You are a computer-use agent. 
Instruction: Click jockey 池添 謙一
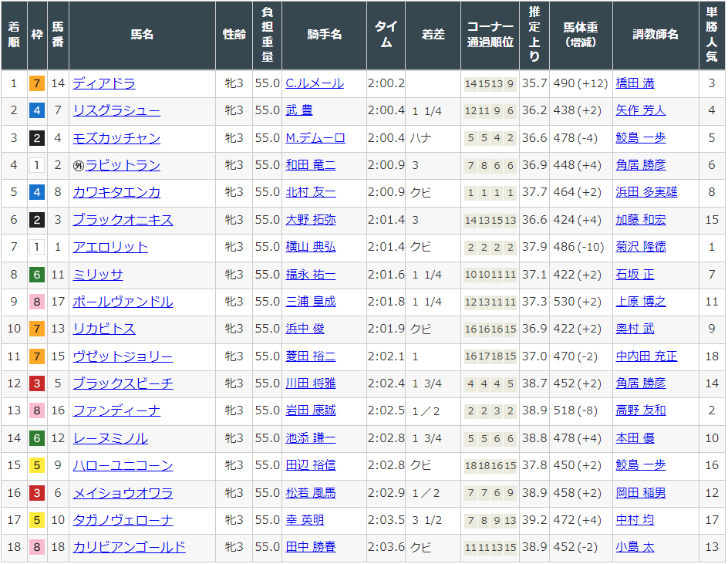pyautogui.click(x=311, y=437)
